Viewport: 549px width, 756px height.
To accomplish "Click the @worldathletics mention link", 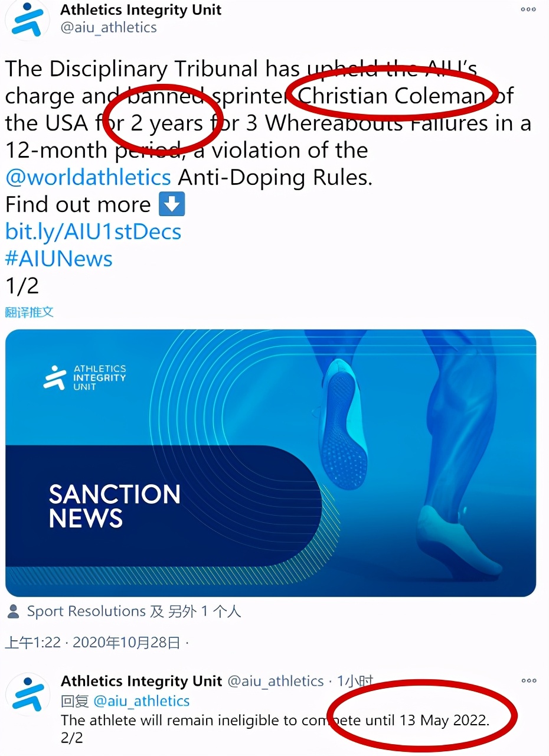I will pos(89,177).
